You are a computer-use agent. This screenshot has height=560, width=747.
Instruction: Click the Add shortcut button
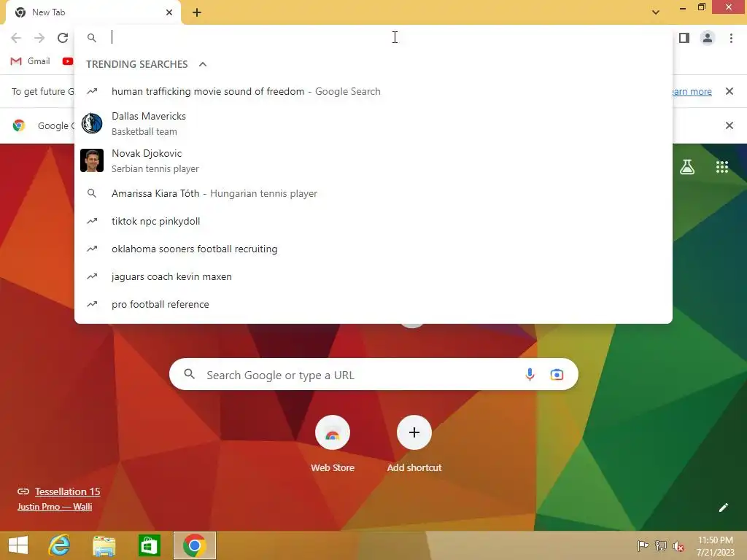point(414,443)
